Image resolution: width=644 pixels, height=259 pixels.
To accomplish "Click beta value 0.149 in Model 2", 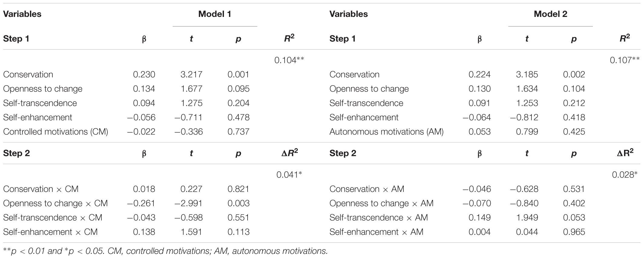I will pyautogui.click(x=479, y=218).
